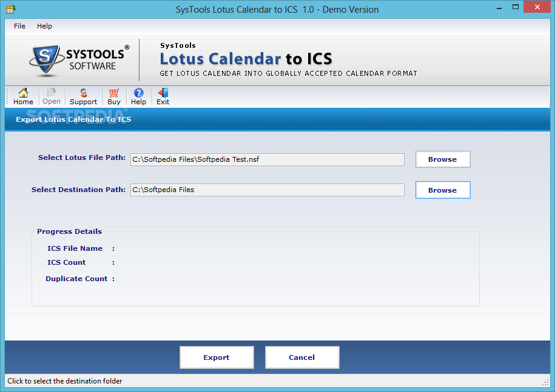Open the File menu
The width and height of the screenshot is (555, 392).
click(19, 26)
